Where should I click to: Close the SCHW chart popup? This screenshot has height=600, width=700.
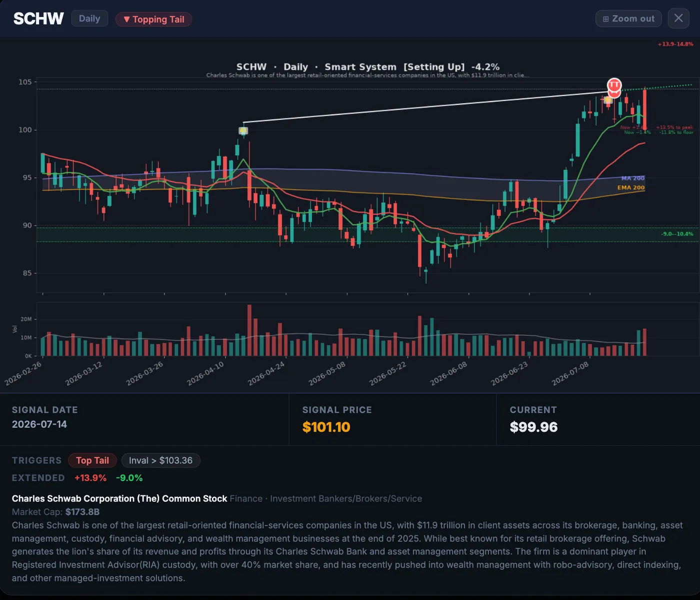click(x=678, y=18)
